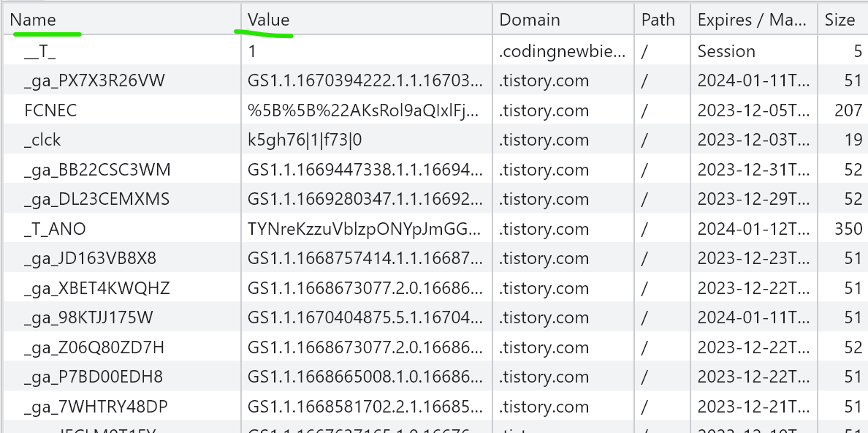The image size is (868, 433).
Task: Click the value GS1.1.1669280347.1.1.16692…
Action: (x=365, y=199)
